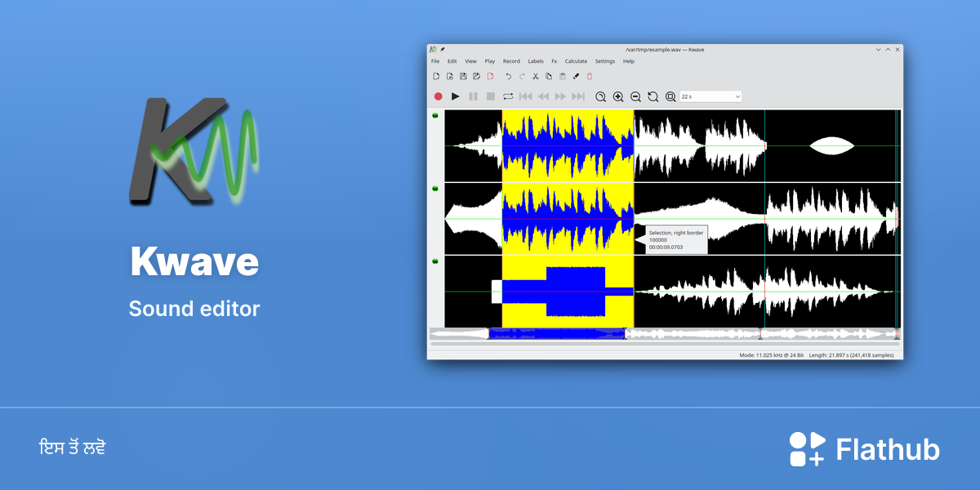Click the cut scissors icon
This screenshot has width=980, height=490.
[x=536, y=76]
